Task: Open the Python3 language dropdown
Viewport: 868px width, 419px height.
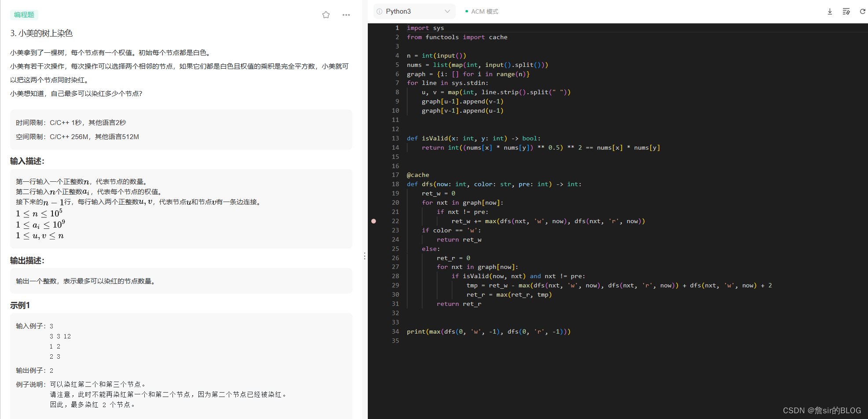Action: coord(414,11)
